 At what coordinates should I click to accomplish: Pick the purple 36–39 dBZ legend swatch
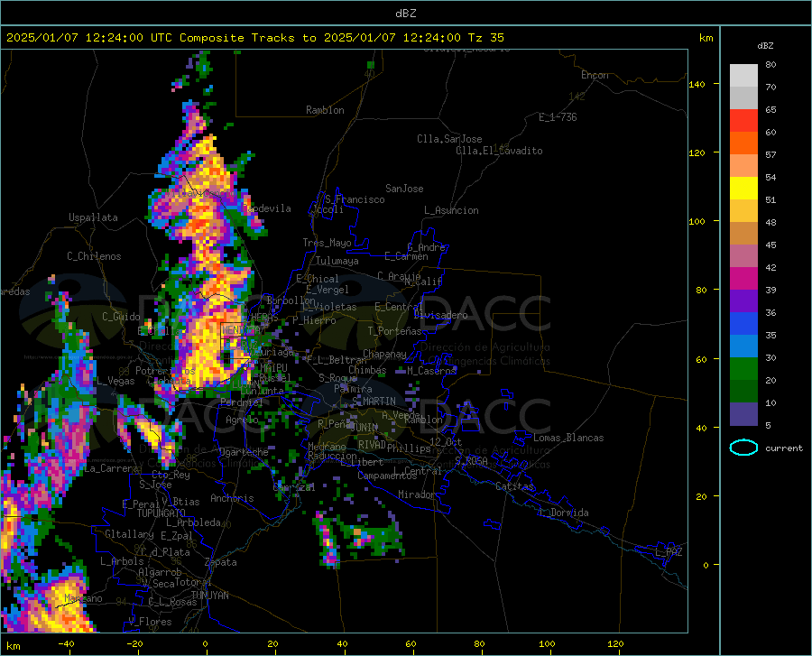743,301
